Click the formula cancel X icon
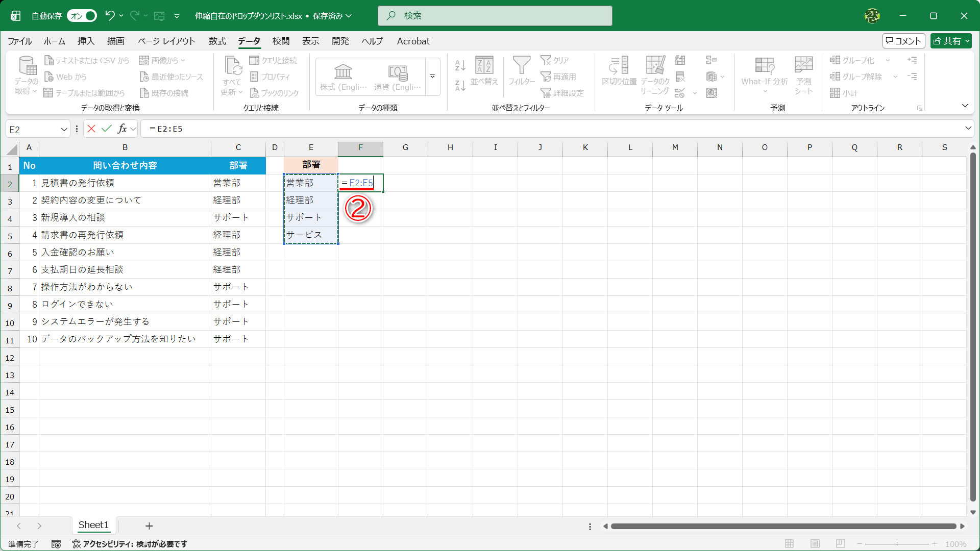The height and width of the screenshot is (551, 980). click(x=91, y=129)
